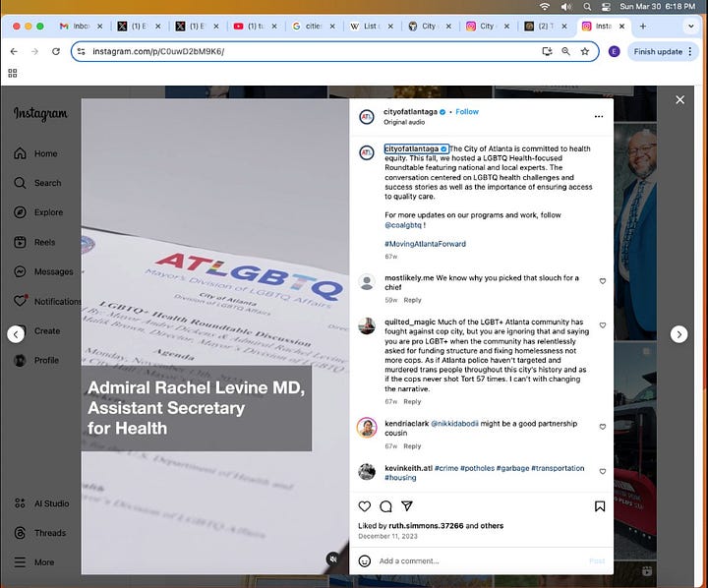
Task: Like the mostlikely.me comment
Action: pos(603,281)
